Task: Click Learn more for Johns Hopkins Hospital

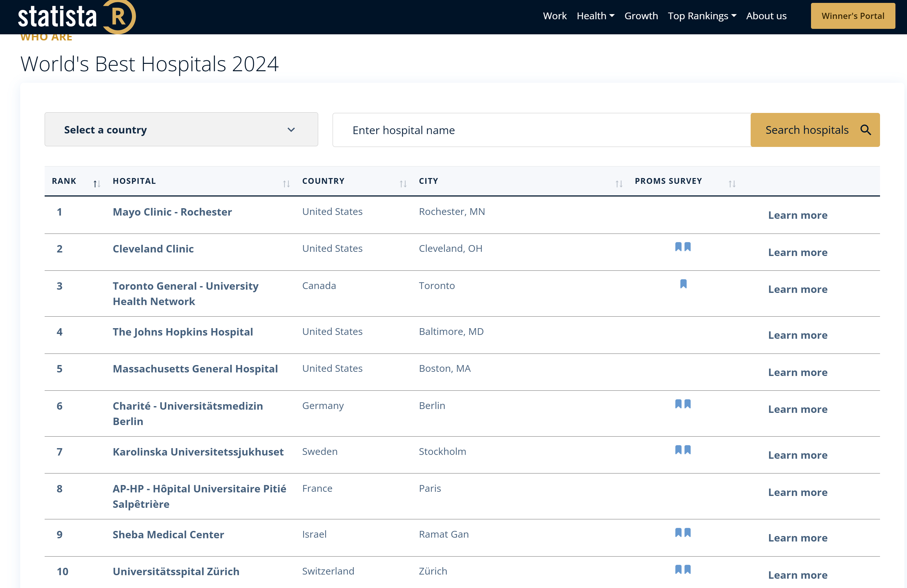Action: [x=797, y=335]
